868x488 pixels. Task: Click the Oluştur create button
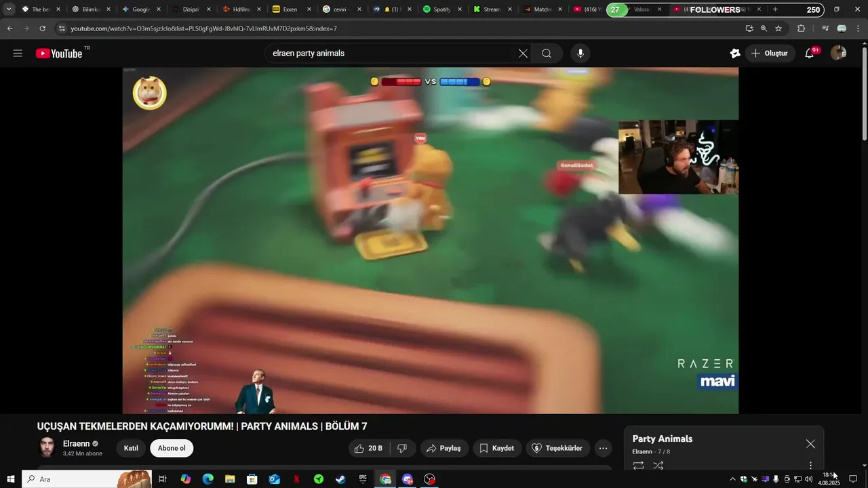pos(770,54)
